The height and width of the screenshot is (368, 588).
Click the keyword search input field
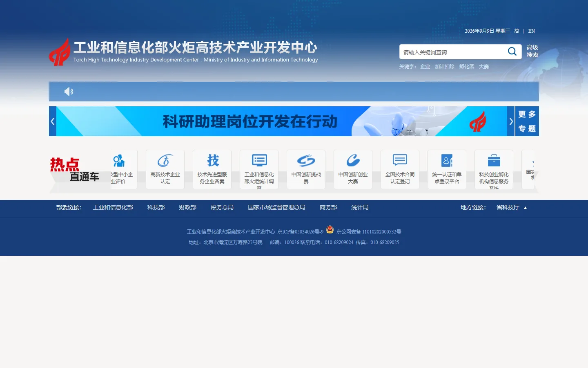coord(453,52)
